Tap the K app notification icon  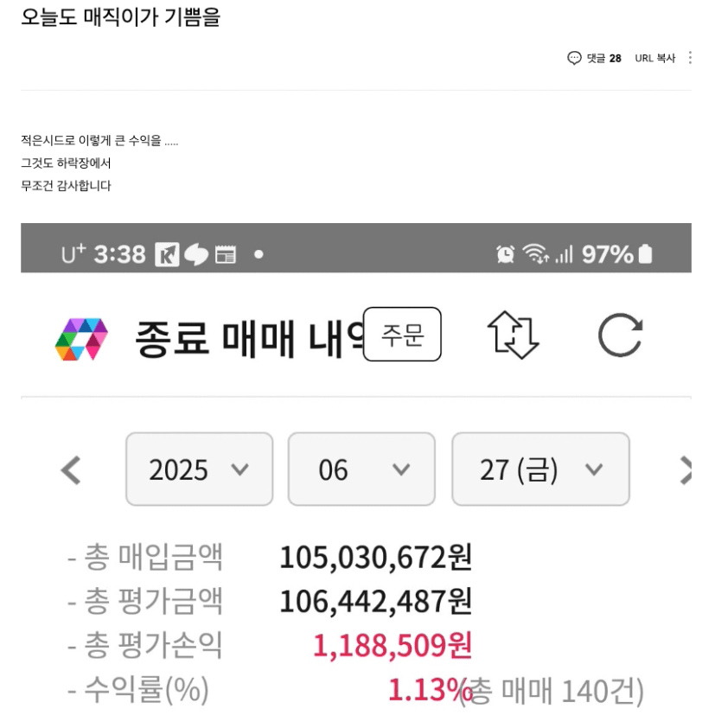[168, 256]
